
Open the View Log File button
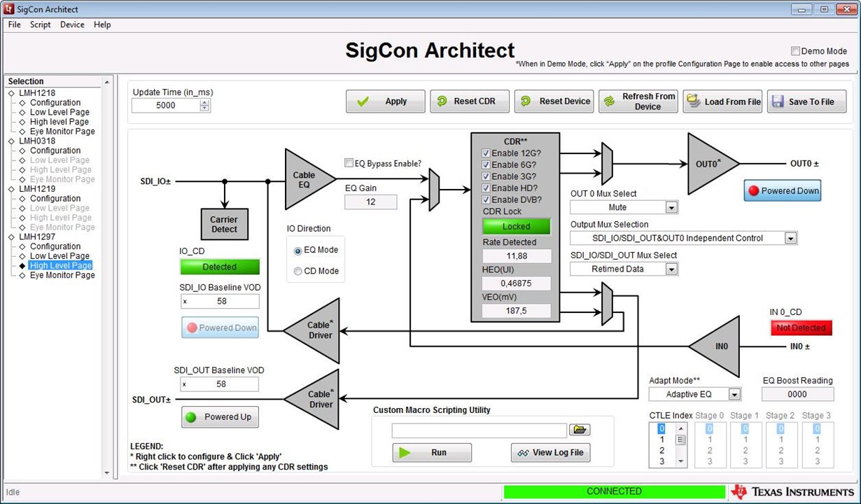pos(551,453)
